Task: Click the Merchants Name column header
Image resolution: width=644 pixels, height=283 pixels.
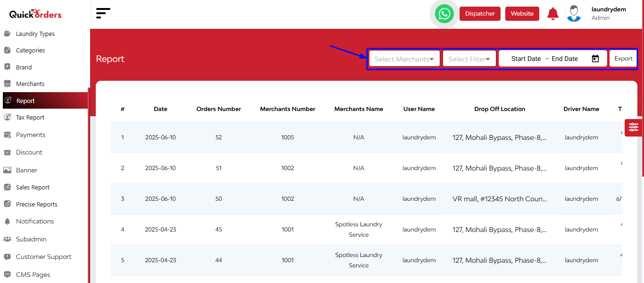Action: point(359,109)
